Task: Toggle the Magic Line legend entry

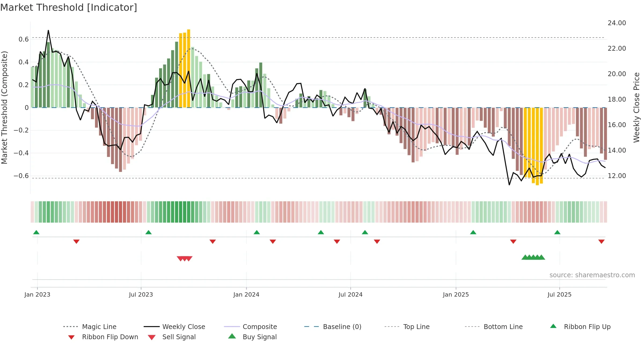Action: pos(90,327)
